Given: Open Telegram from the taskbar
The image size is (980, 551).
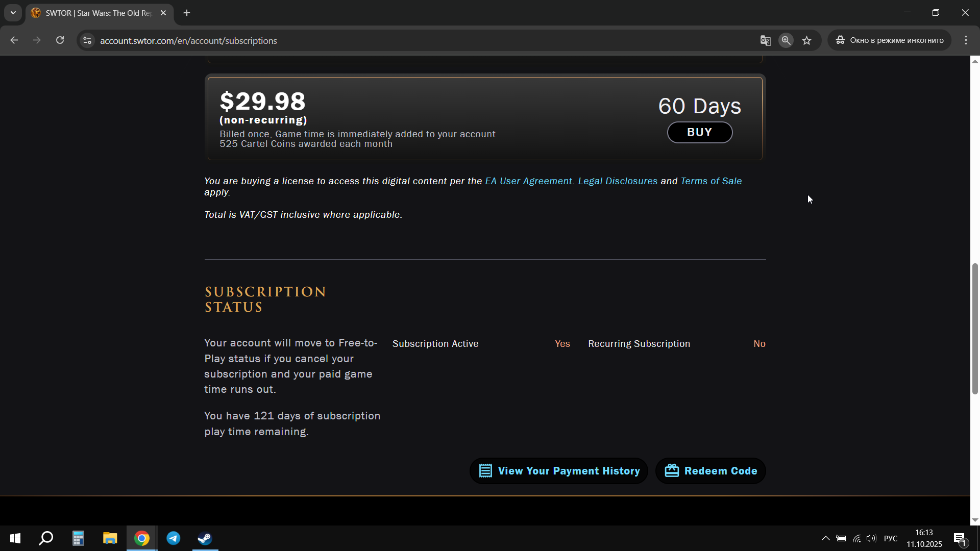Looking at the screenshot, I should coord(174,538).
